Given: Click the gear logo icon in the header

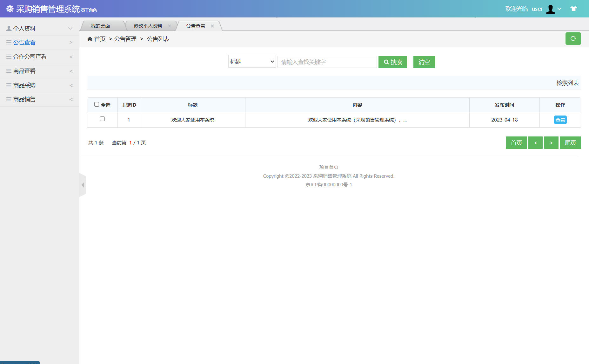Looking at the screenshot, I should 10,9.
